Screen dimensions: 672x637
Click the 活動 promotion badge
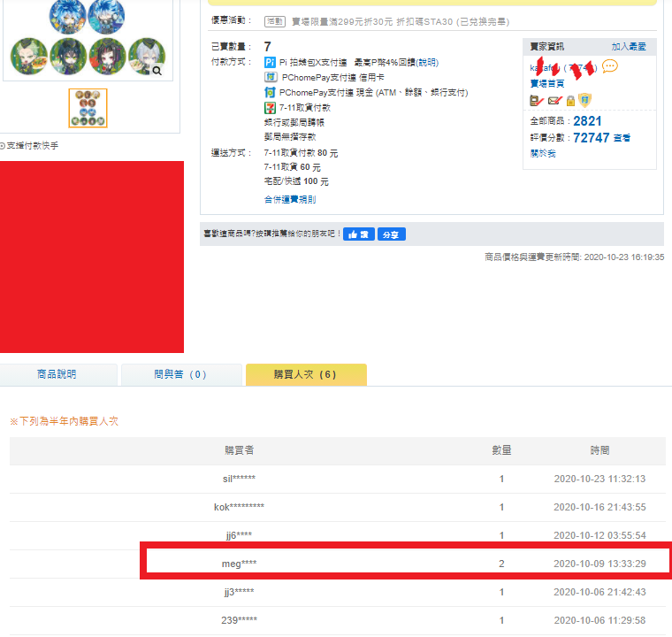pos(275,21)
